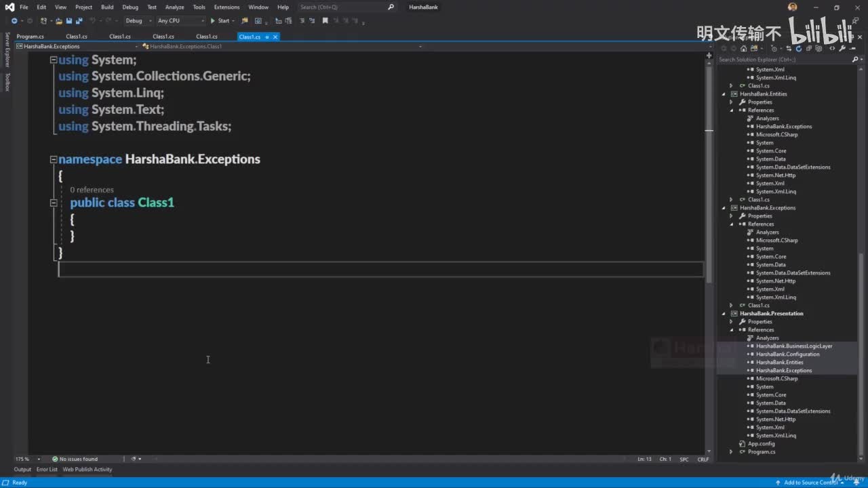Collapse the namespace HarshaBank.Exceptions outlining region

pos(54,159)
